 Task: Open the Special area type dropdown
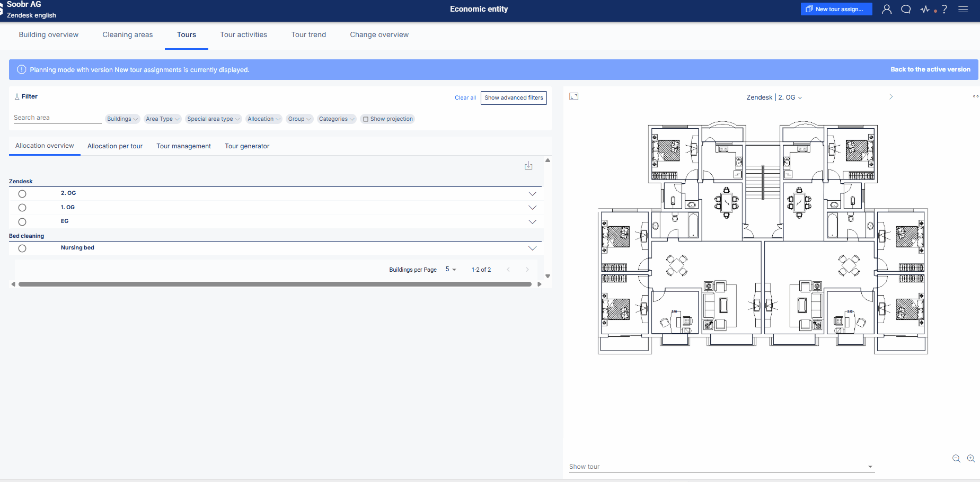[214, 119]
